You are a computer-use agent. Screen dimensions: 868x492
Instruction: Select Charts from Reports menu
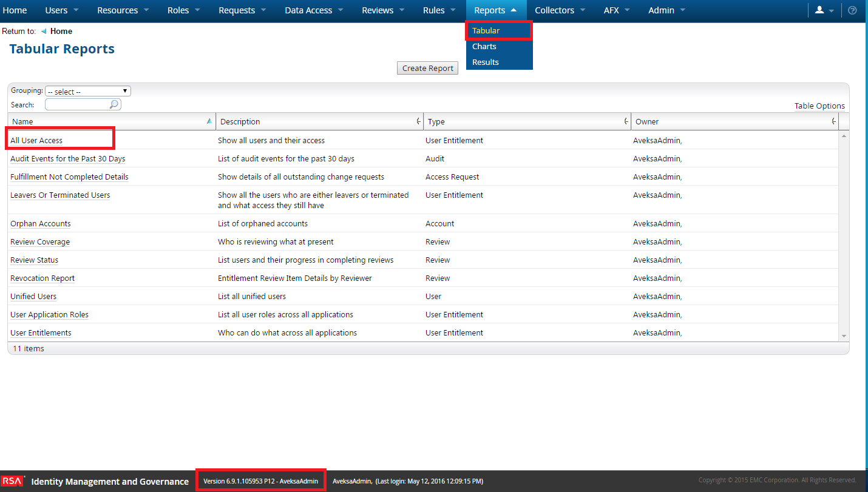coord(484,46)
